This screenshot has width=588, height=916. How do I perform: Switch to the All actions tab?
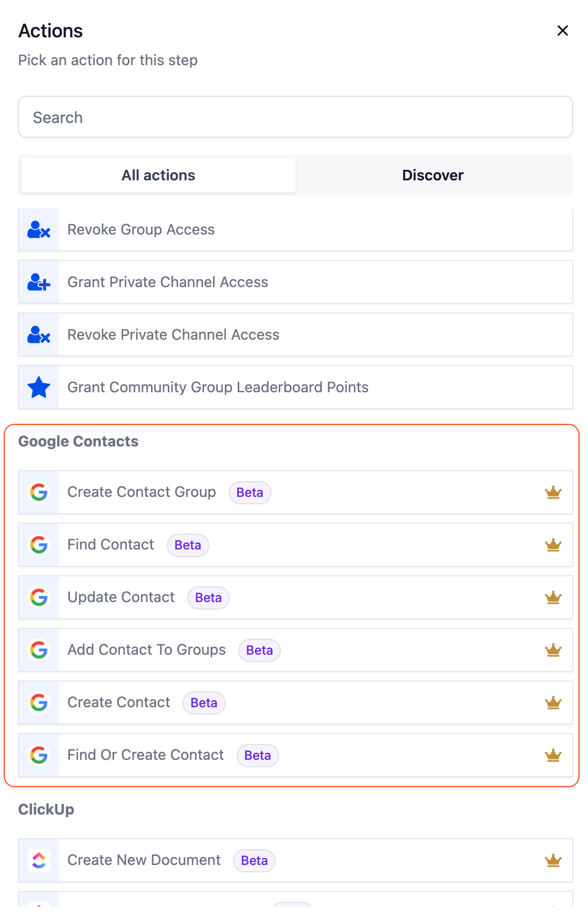pyautogui.click(x=158, y=175)
